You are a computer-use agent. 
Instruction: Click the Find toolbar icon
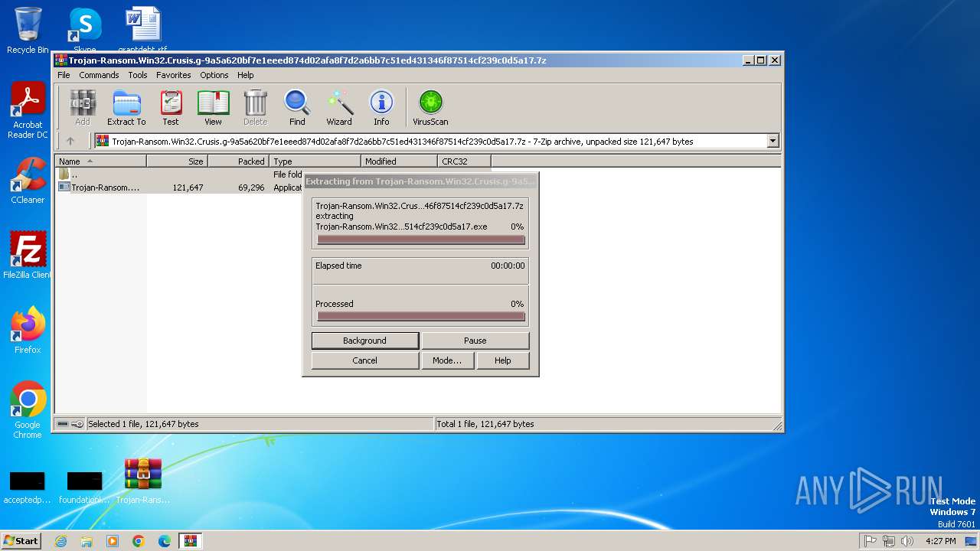tap(297, 108)
